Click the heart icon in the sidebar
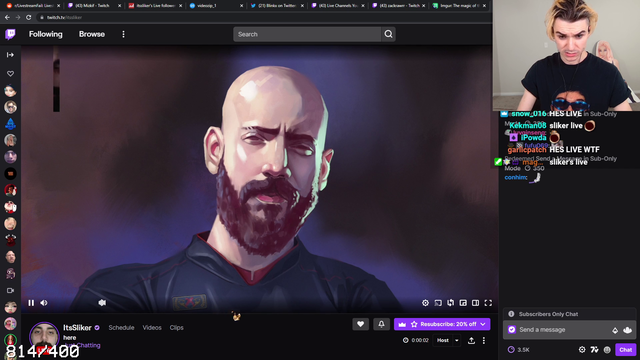The height and width of the screenshot is (360, 640). click(x=10, y=73)
